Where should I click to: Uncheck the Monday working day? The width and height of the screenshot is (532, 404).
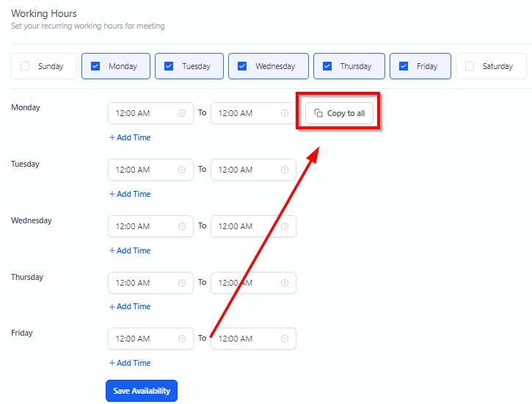pyautogui.click(x=95, y=66)
